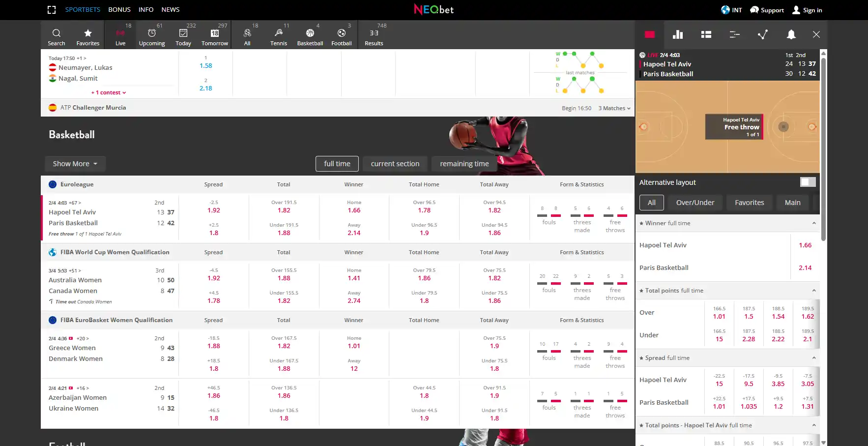Viewport: 868px width, 446px height.
Task: Open the BONUS menu item
Action: point(119,9)
